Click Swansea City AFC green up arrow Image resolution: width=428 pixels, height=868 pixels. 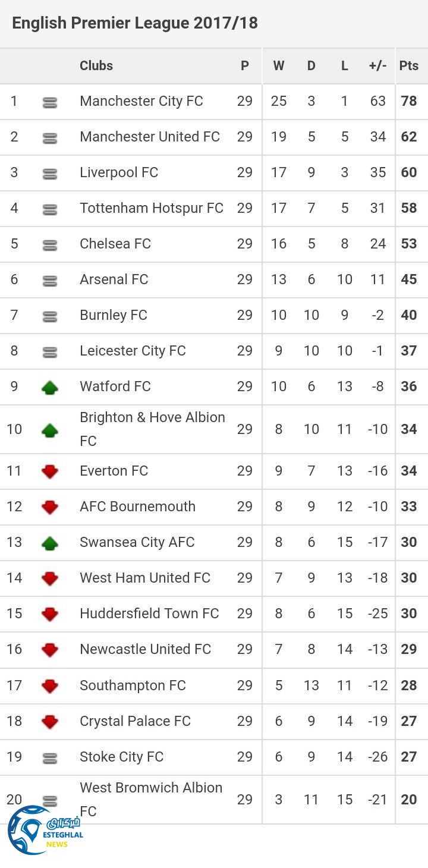pos(50,543)
